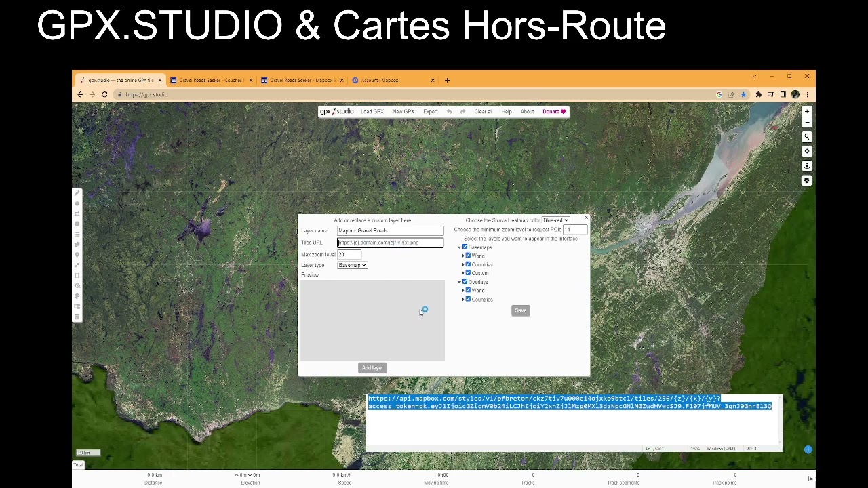The height and width of the screenshot is (488, 868).
Task: Collapse the Basemaps tree node
Action: pos(460,247)
